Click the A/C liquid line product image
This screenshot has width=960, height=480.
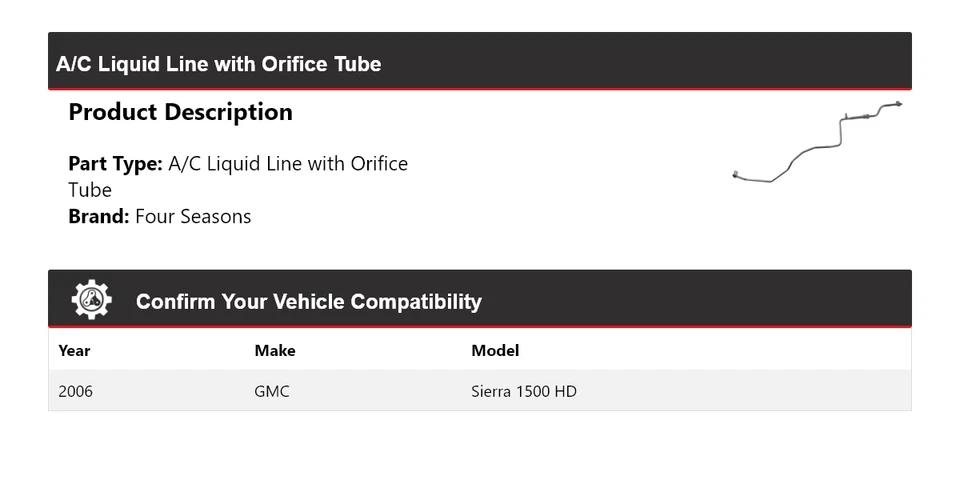pyautogui.click(x=817, y=145)
